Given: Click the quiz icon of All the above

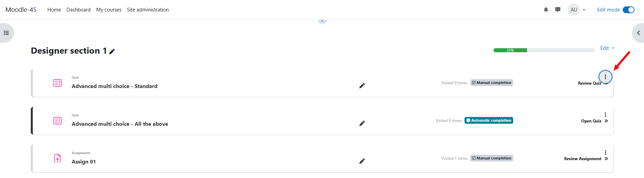Looking at the screenshot, I should 57,121.
